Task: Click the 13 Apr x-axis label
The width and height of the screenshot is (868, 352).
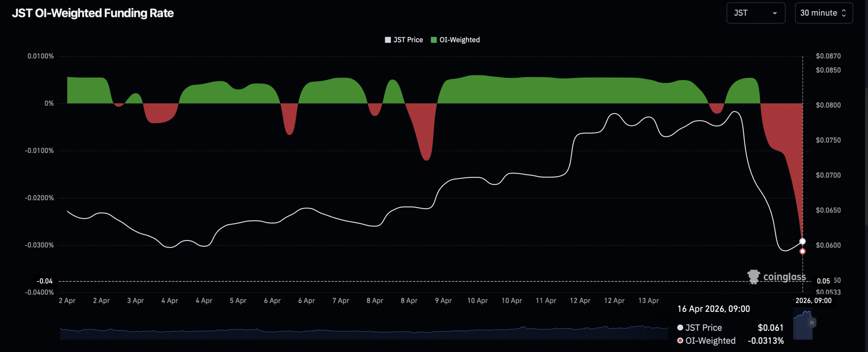Action: coord(648,301)
